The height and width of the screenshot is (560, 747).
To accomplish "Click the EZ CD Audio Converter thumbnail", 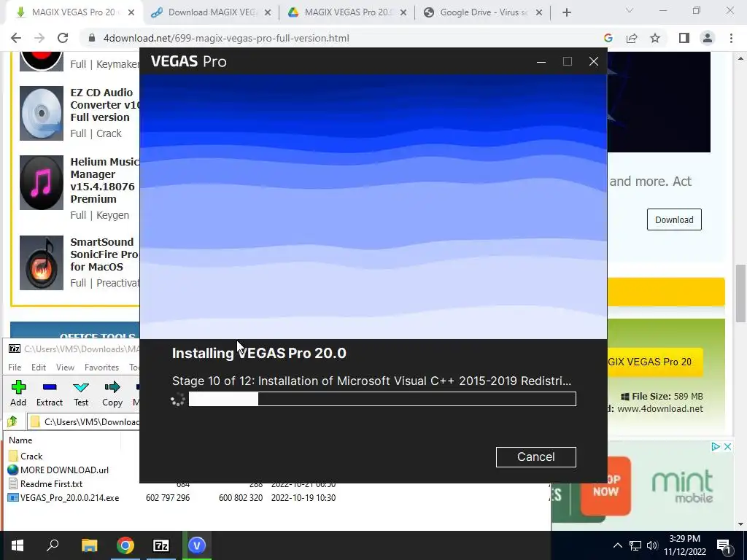I will point(42,113).
